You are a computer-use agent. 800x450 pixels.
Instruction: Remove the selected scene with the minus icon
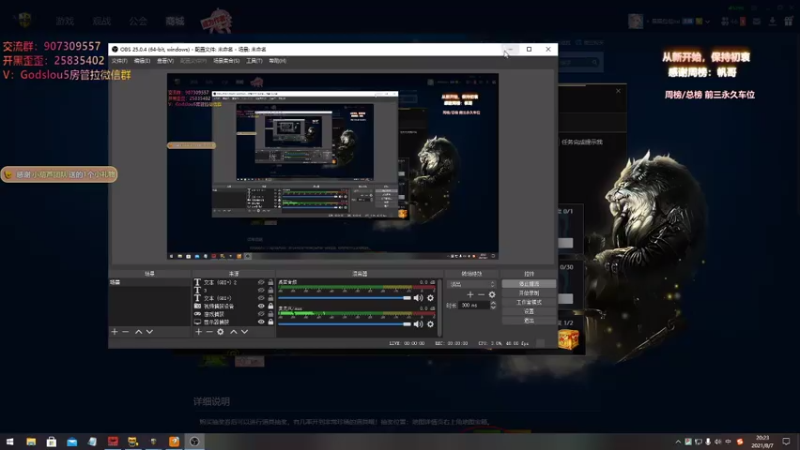click(x=126, y=332)
